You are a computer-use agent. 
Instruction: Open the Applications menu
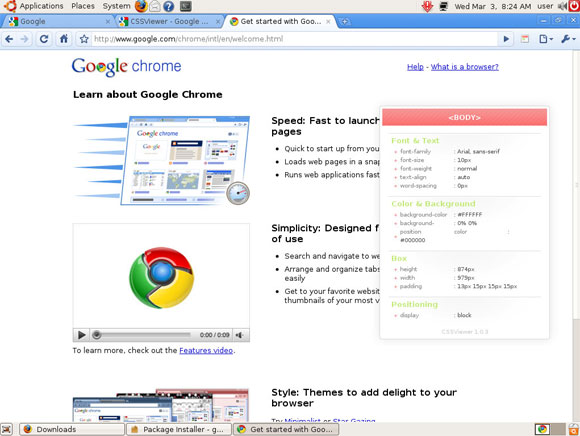(x=41, y=6)
